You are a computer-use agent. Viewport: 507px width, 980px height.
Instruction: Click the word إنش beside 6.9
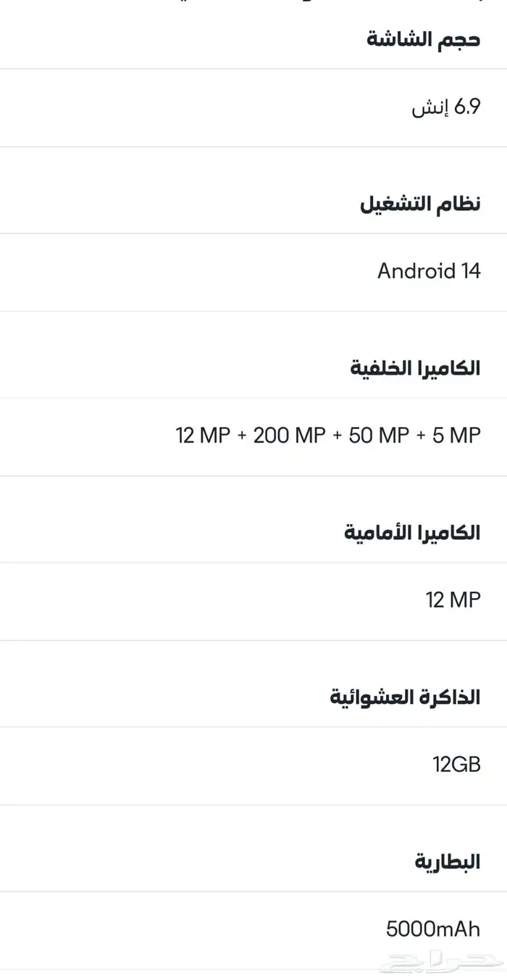(x=430, y=109)
